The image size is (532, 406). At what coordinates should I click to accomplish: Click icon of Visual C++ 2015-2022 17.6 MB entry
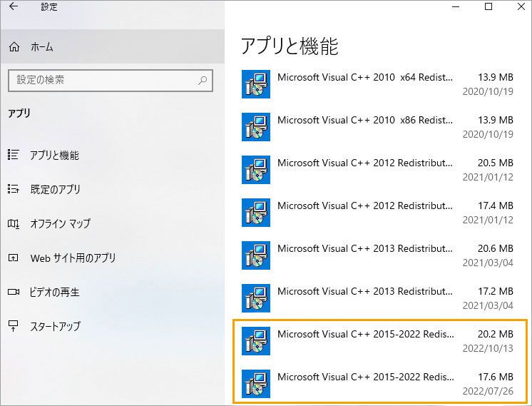(x=256, y=384)
